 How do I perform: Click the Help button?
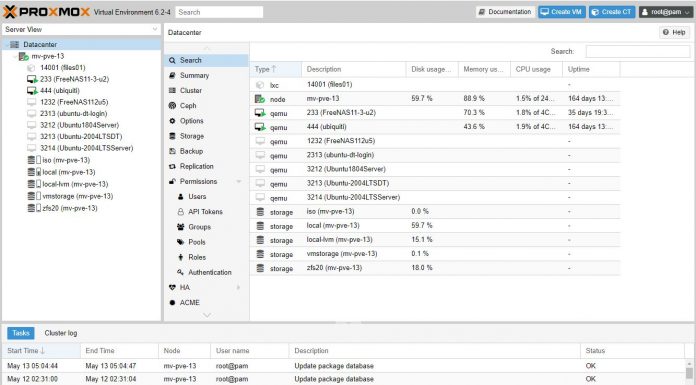[674, 32]
